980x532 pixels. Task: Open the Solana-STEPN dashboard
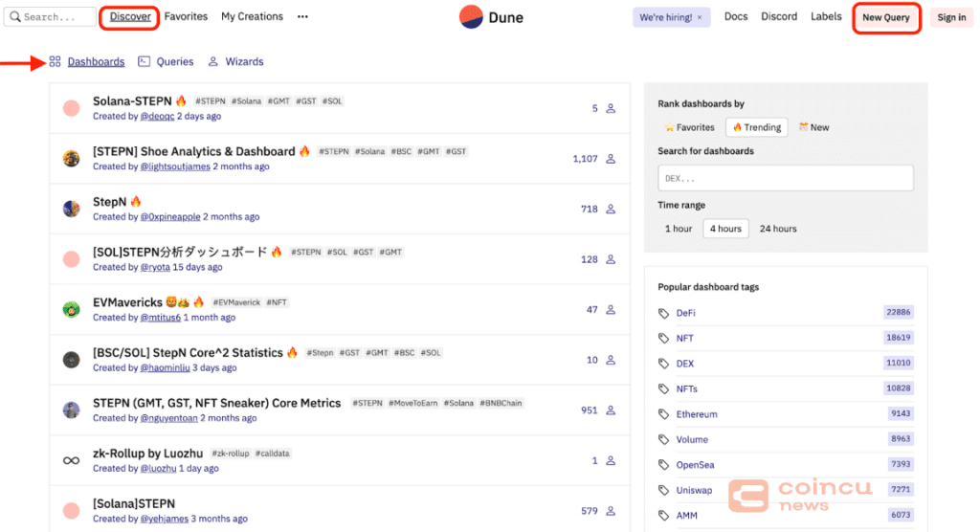132,101
